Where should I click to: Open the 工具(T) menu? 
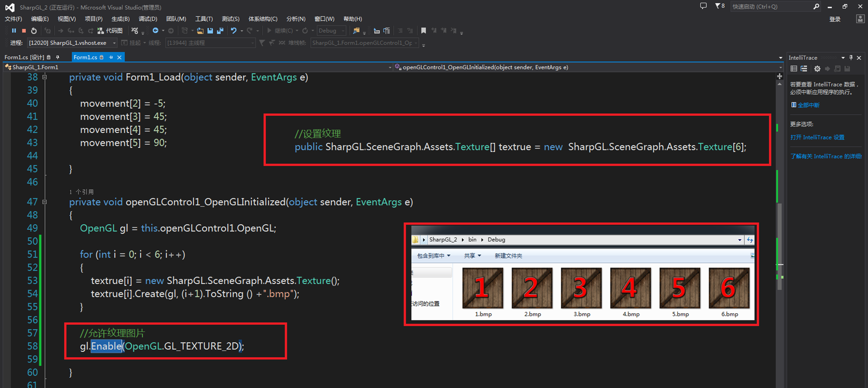pyautogui.click(x=204, y=19)
